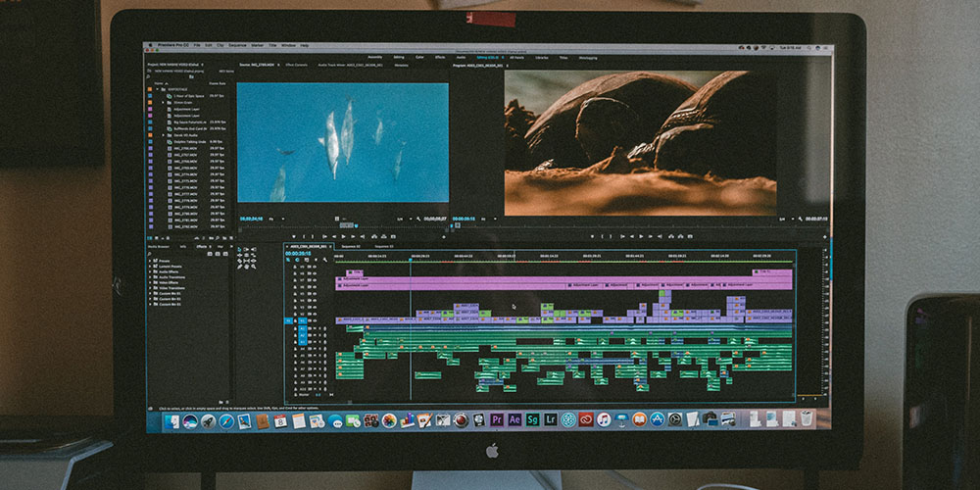The image size is (980, 490).
Task: Click the Source monitor playhead scrubber
Action: click(357, 225)
